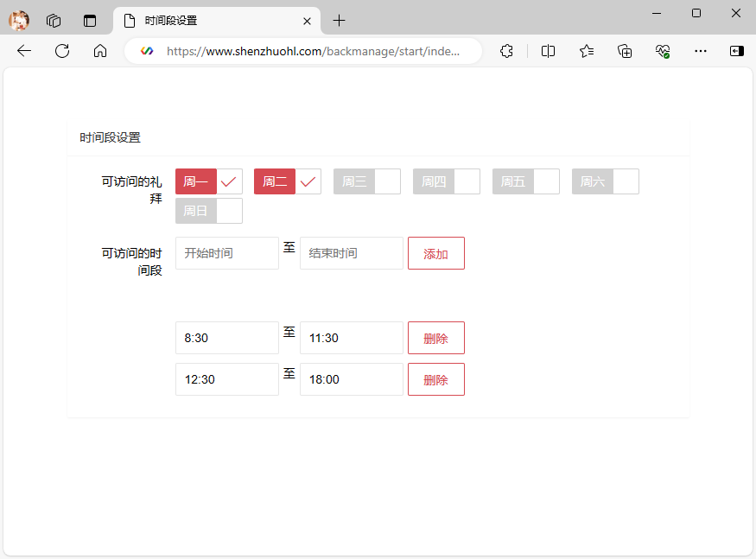Open the Collections icon in toolbar

(x=625, y=51)
